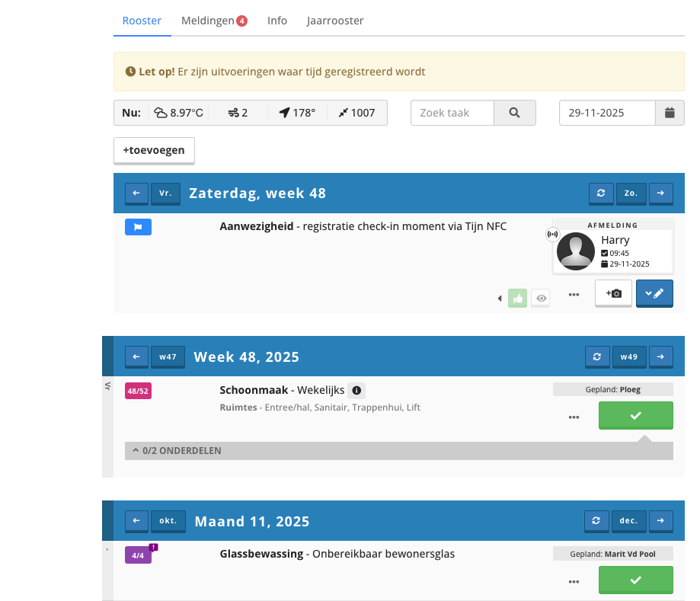Go to next month with right arrow

tap(660, 521)
